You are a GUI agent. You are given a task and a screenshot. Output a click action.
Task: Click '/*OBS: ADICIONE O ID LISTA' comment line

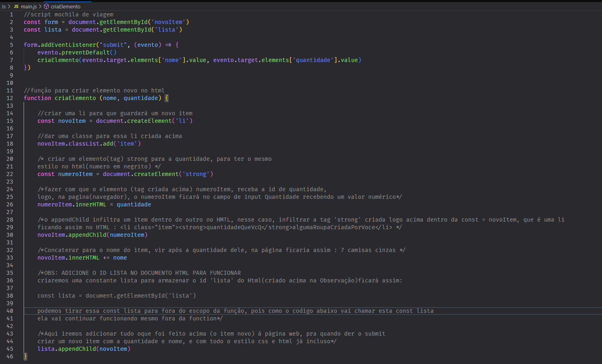tap(139, 273)
